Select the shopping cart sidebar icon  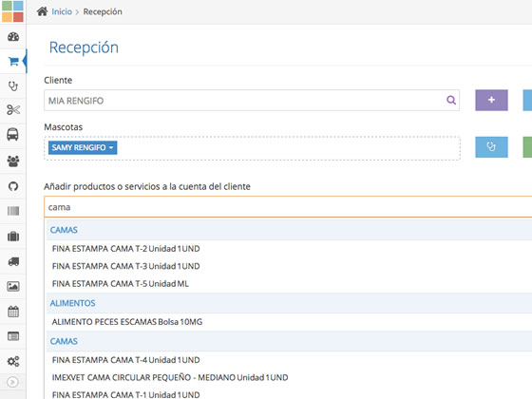(x=13, y=62)
